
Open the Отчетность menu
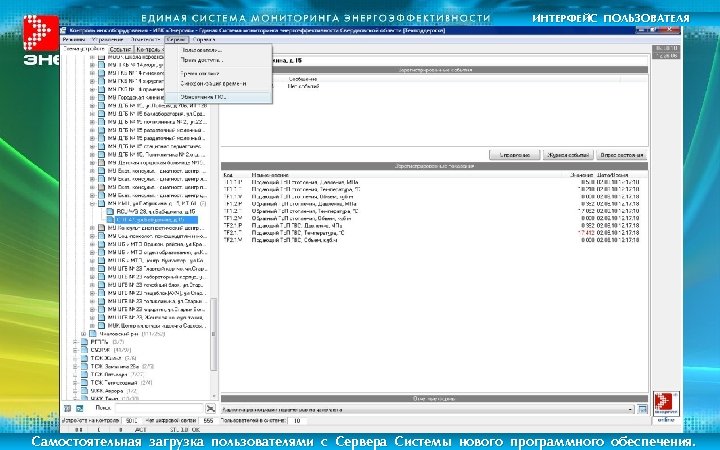click(x=145, y=40)
